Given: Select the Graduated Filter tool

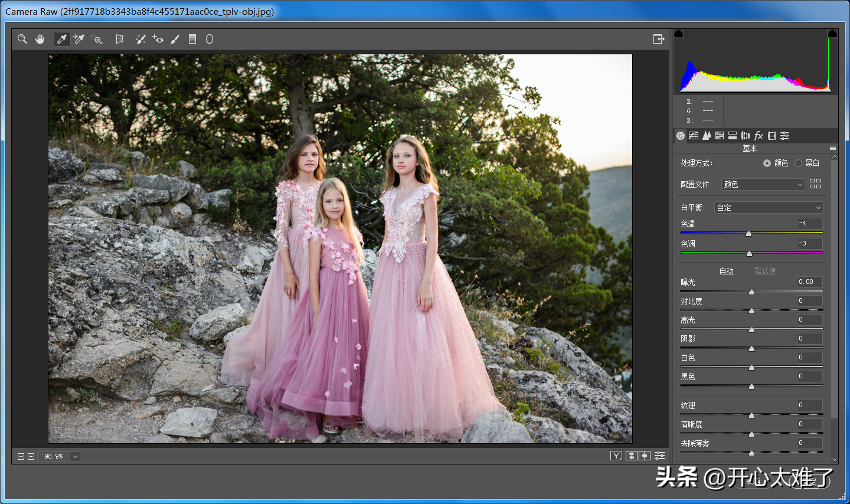Looking at the screenshot, I should tap(192, 39).
